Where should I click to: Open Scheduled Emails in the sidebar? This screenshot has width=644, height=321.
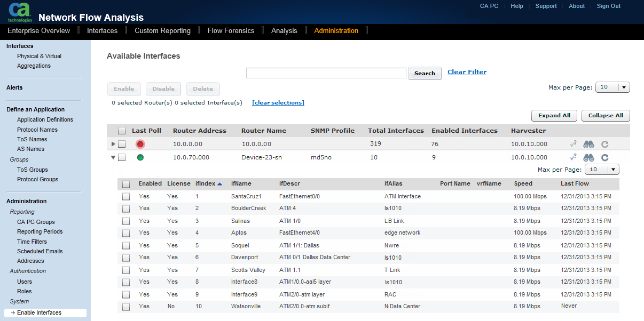(x=40, y=251)
